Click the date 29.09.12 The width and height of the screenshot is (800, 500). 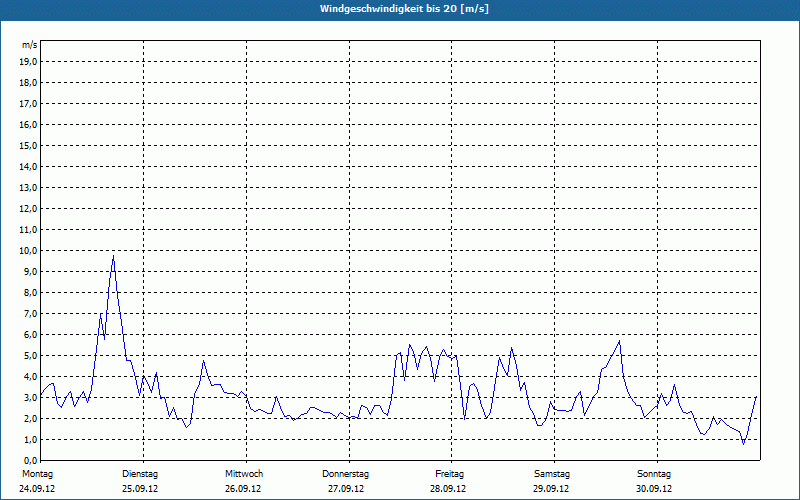click(551, 489)
